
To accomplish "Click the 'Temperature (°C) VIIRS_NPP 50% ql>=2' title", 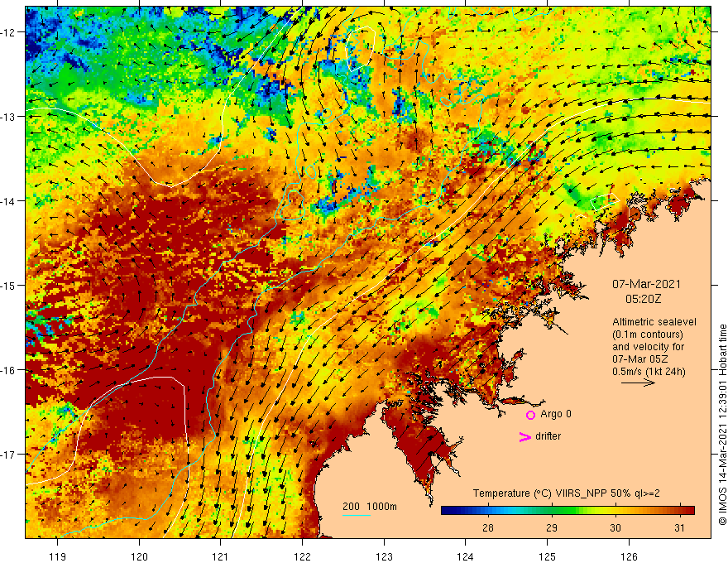I will click(x=566, y=493).
